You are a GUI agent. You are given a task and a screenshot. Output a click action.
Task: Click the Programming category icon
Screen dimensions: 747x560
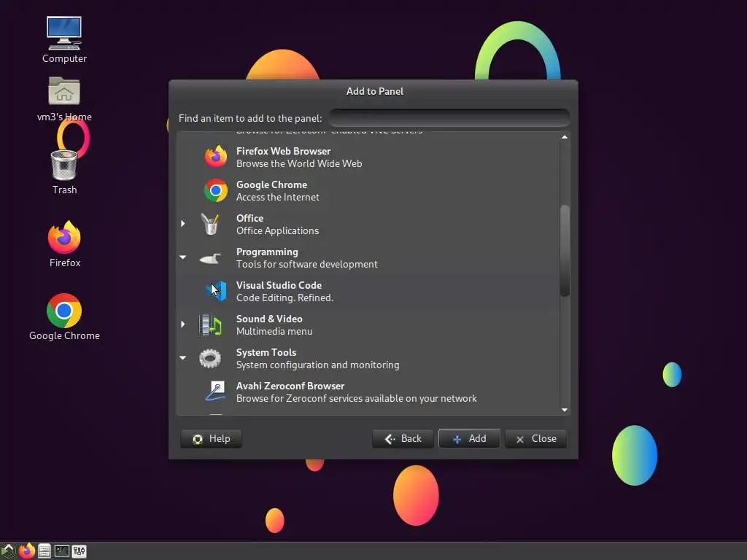(210, 258)
